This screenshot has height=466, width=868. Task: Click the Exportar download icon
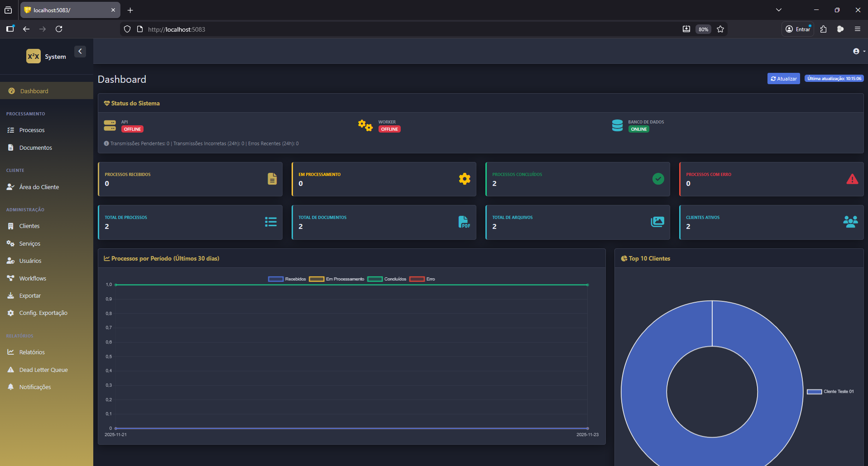pos(11,296)
